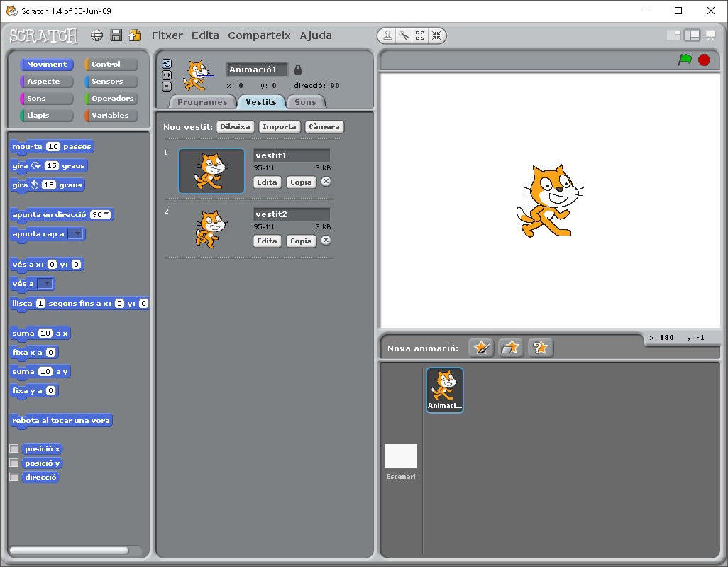Edit costume vestit1

pos(267,182)
